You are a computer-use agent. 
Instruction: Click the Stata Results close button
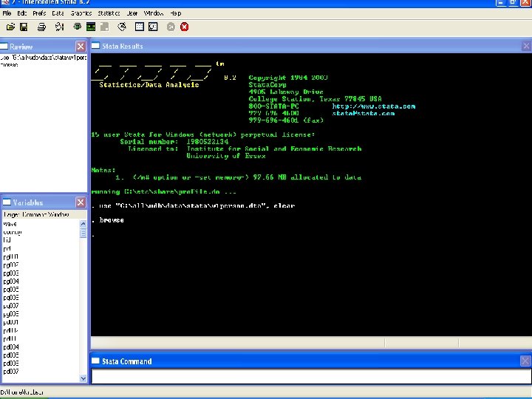click(x=526, y=46)
